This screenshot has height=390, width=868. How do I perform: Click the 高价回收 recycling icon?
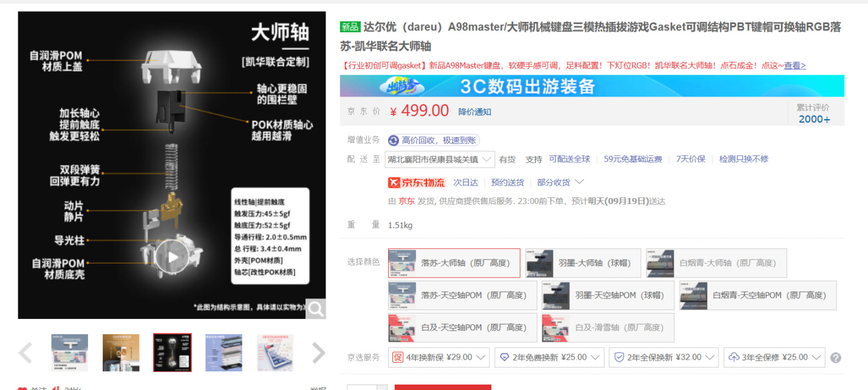click(x=394, y=140)
